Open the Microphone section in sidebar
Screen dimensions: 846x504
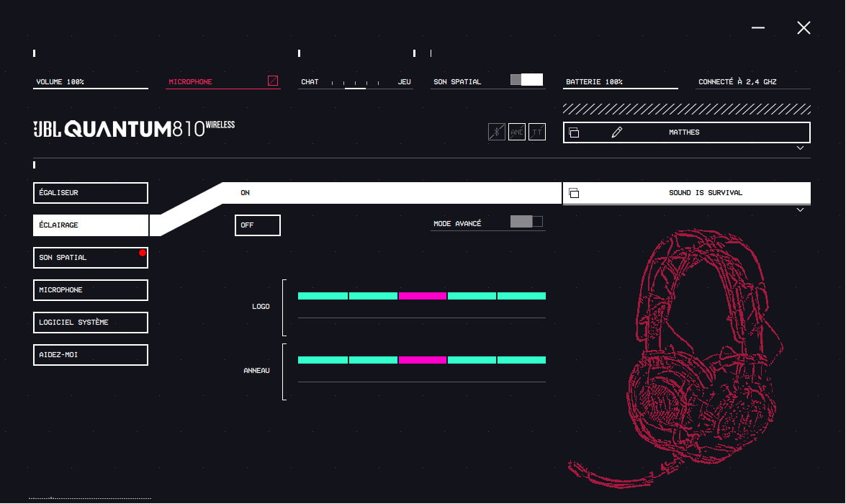[91, 289]
